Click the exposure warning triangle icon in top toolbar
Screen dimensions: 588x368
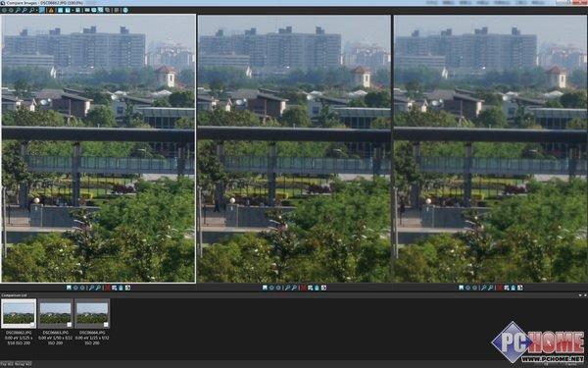pyautogui.click(x=51, y=10)
